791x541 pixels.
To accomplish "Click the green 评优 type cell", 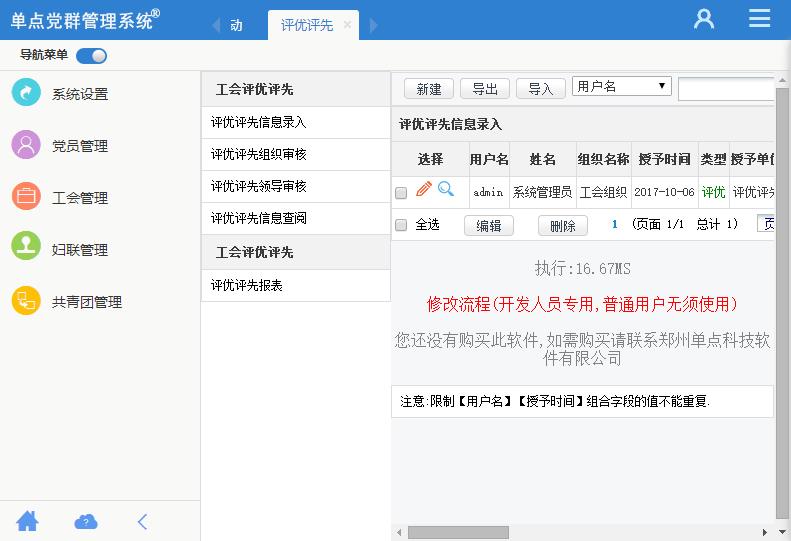I will click(x=713, y=192).
